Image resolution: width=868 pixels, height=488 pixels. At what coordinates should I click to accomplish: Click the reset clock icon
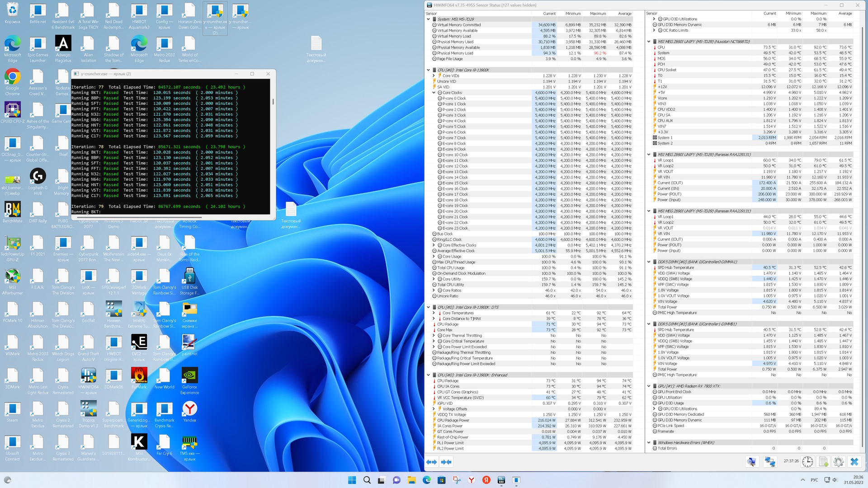point(807,462)
